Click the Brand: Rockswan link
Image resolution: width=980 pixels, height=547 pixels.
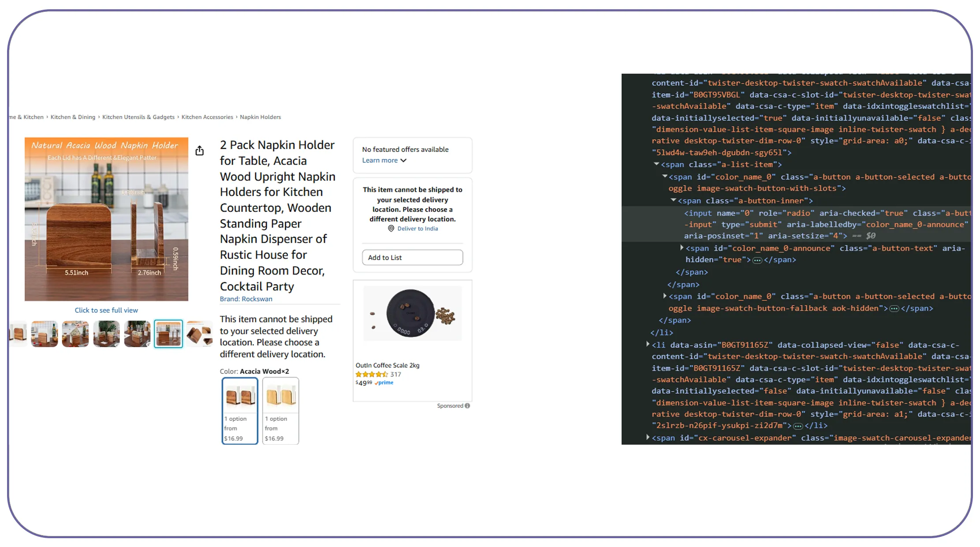tap(246, 299)
